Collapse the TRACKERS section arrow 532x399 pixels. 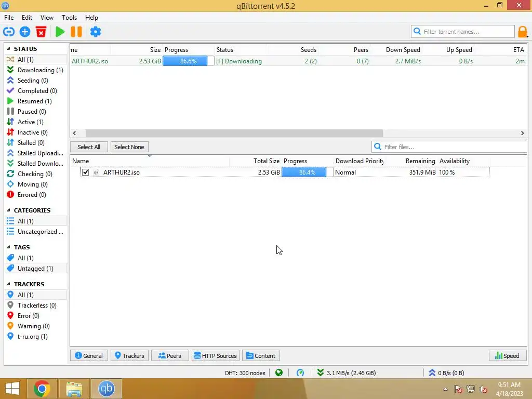[8, 284]
